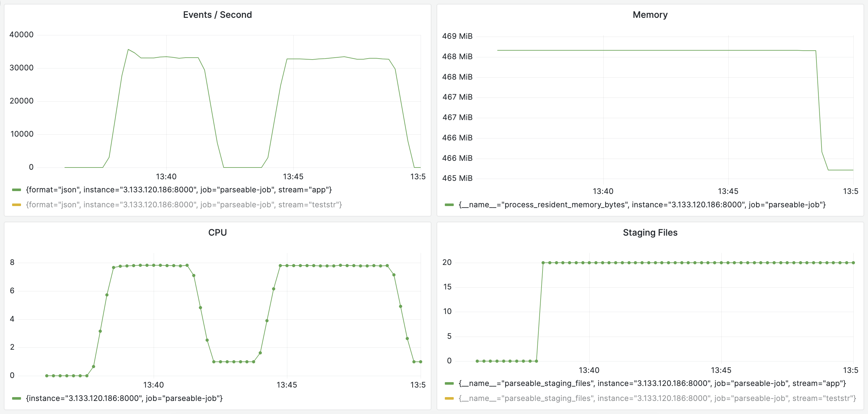
Task: Click the 13:40 label on Staging Files axis
Action: point(589,370)
